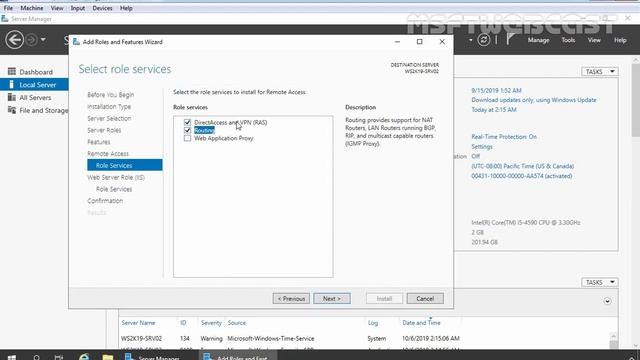
Task: Expand the events section chevron
Action: click(x=607, y=301)
